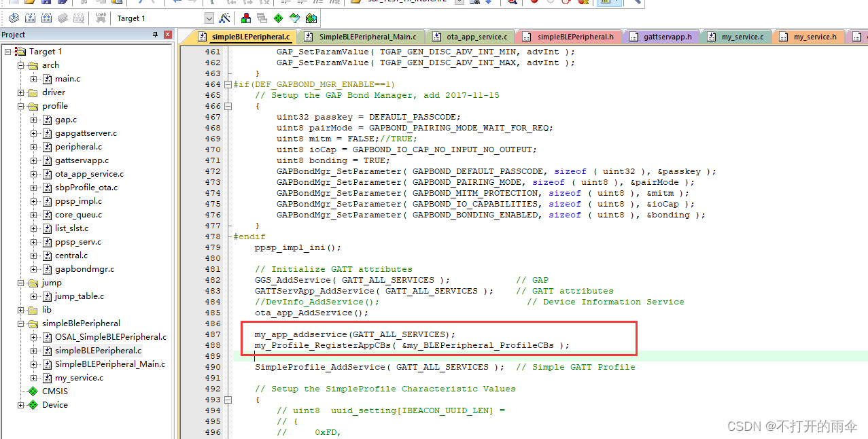Screen dimensions: 868x439
Task: Collapse the arch folder node
Action: pos(21,65)
